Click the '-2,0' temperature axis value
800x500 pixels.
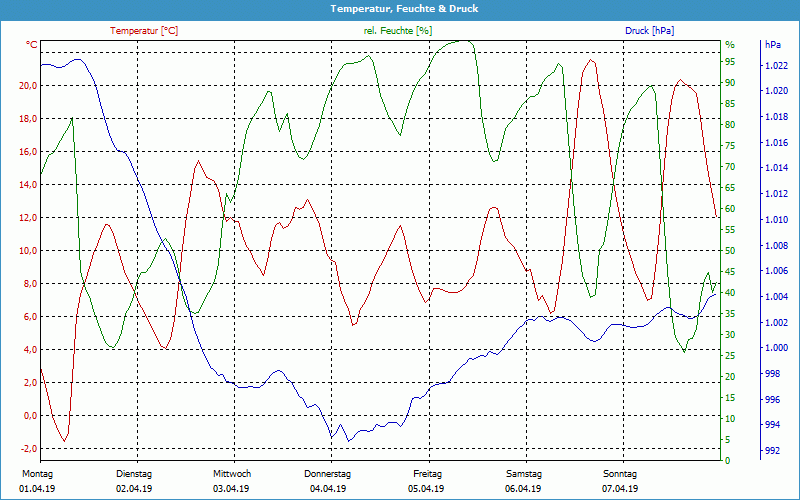[x=29, y=448]
